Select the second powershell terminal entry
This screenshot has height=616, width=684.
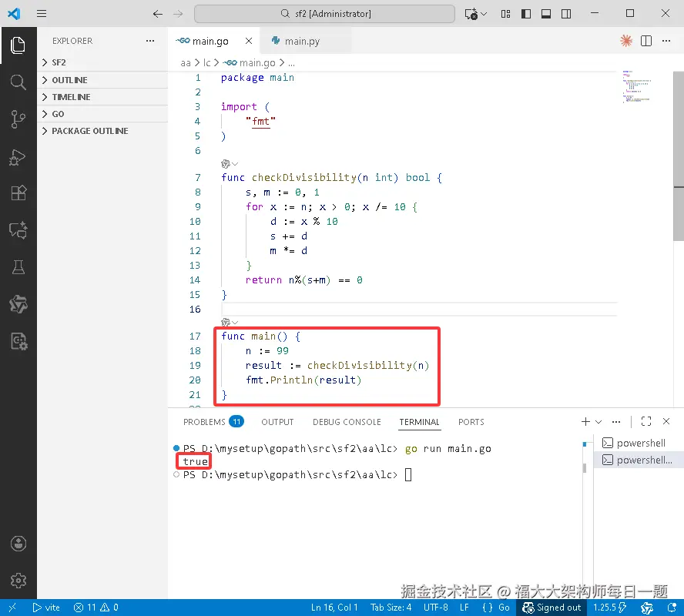tap(639, 460)
